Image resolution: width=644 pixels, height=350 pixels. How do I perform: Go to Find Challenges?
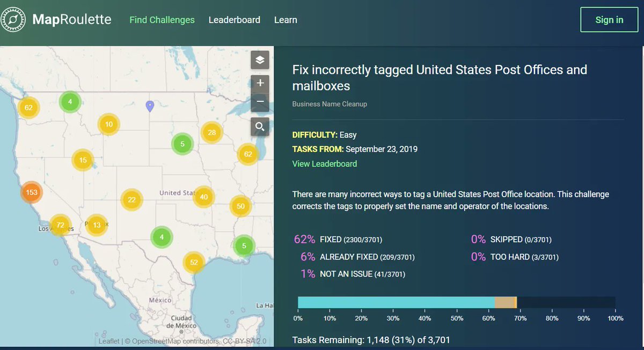[x=162, y=20]
